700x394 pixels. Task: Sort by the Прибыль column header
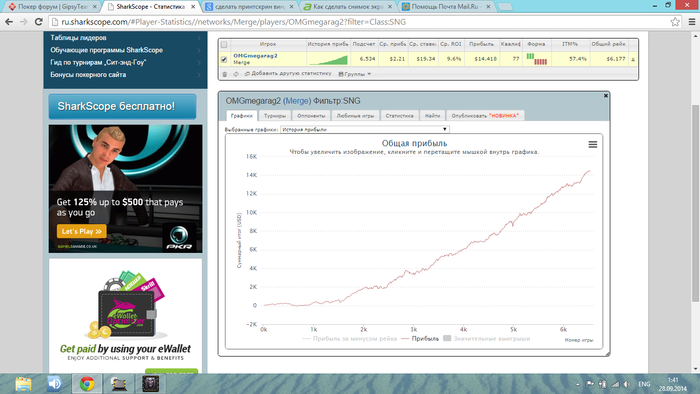[x=481, y=44]
